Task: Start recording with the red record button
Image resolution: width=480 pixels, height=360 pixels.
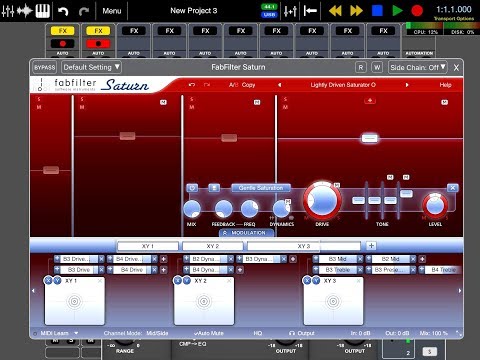Action: (x=417, y=11)
